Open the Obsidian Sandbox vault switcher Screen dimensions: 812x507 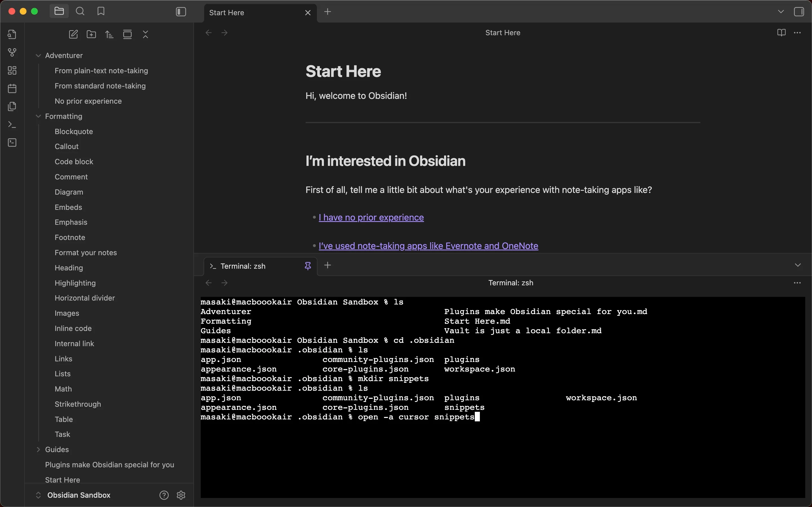(78, 495)
